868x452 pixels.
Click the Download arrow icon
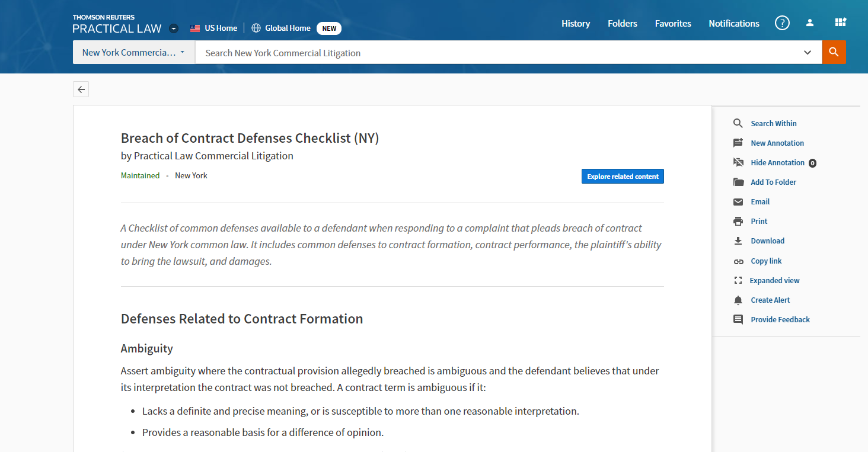(x=738, y=241)
